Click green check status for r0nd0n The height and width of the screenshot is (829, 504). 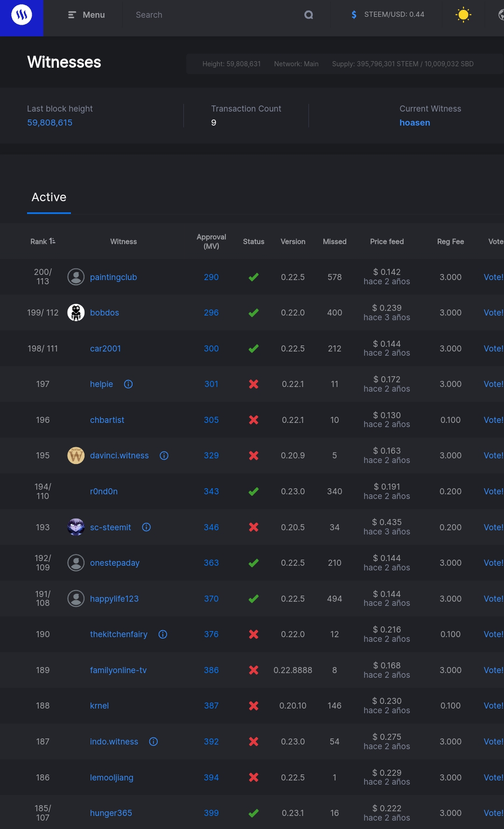253,492
